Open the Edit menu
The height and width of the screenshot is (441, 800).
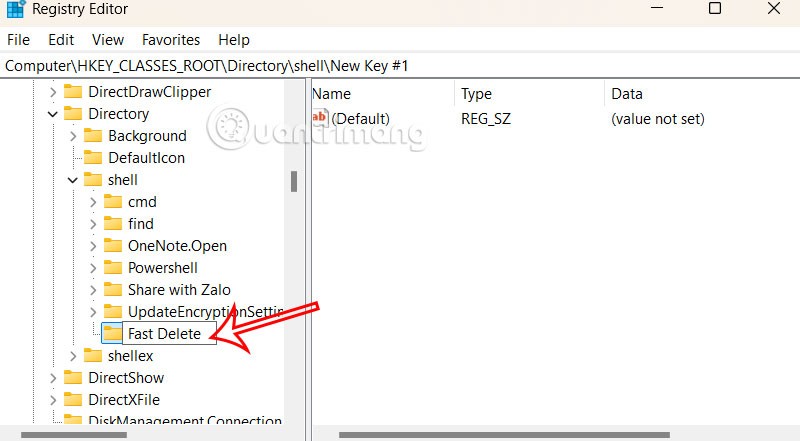coord(61,40)
